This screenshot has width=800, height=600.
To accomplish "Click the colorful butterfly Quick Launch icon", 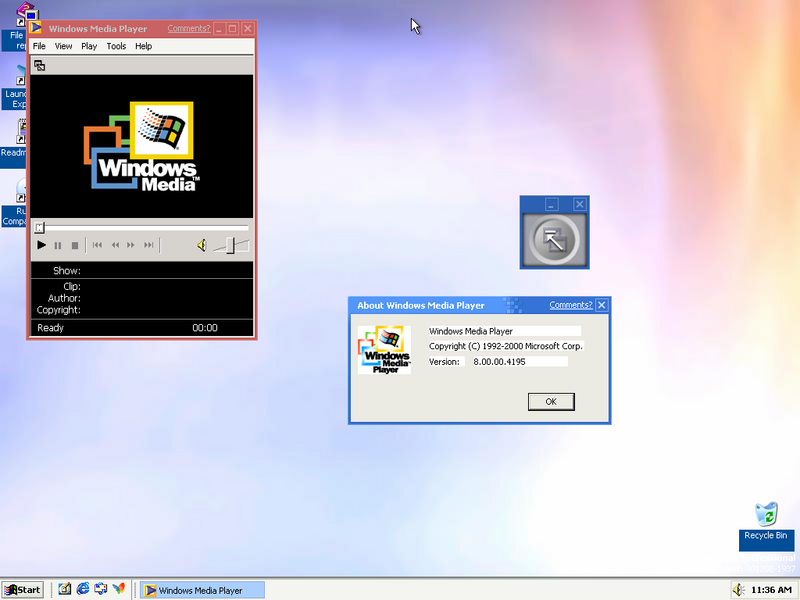I will coord(119,589).
